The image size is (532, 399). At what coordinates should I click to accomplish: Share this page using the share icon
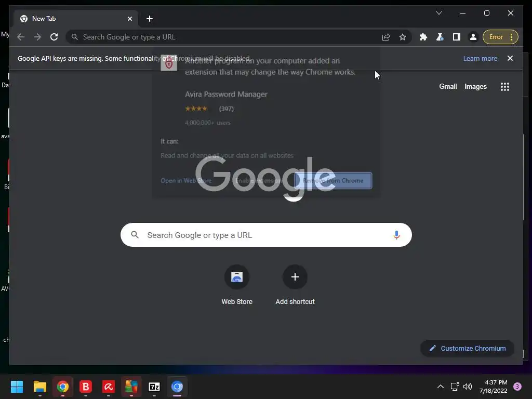[x=386, y=37]
